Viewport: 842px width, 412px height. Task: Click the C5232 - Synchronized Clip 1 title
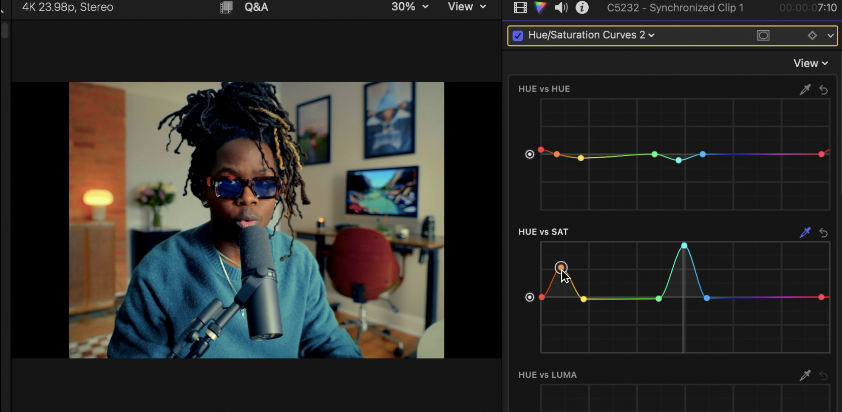point(676,8)
